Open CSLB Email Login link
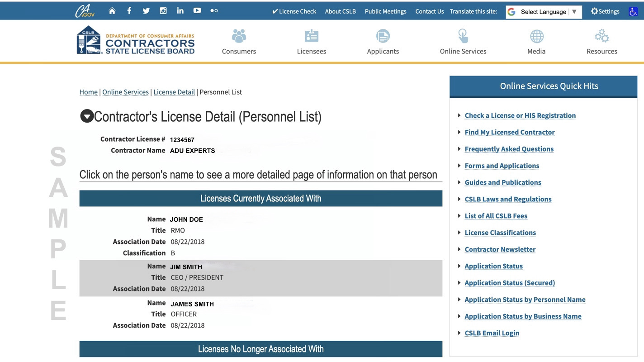Viewport: 644px width, 362px height. (492, 333)
